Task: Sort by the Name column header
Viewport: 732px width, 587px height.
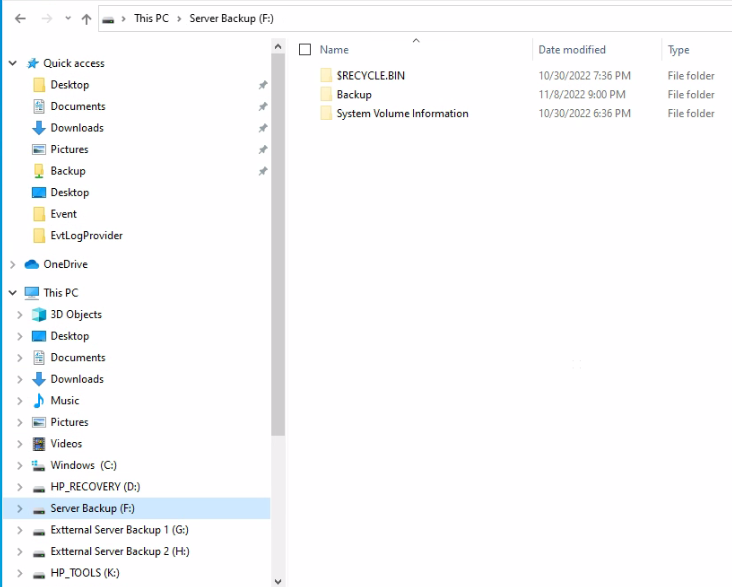Action: pyautogui.click(x=334, y=50)
